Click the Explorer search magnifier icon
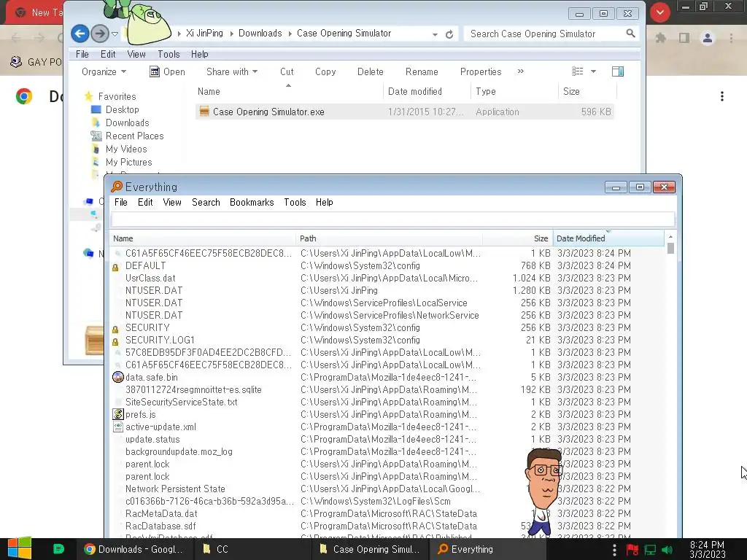Viewport: 747px width, 560px height. (630, 34)
